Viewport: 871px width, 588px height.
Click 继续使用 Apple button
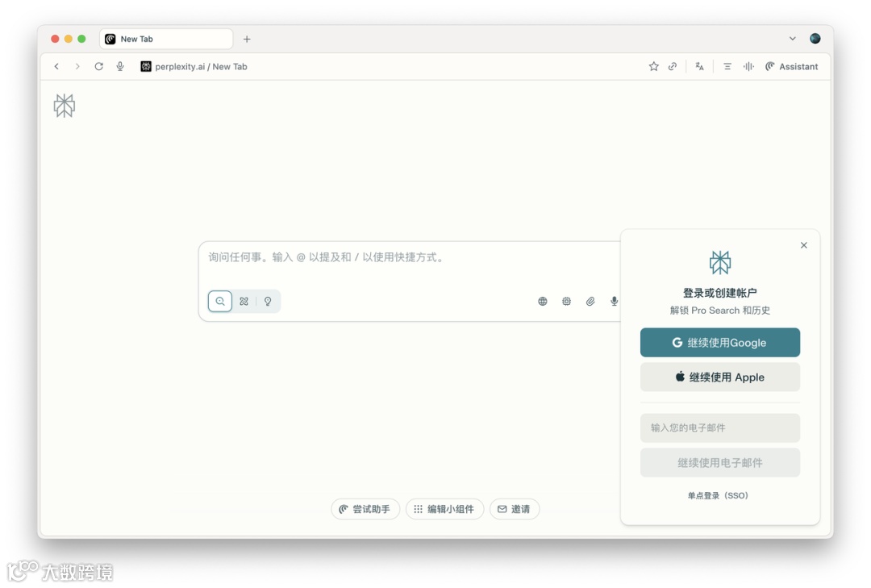click(x=720, y=377)
